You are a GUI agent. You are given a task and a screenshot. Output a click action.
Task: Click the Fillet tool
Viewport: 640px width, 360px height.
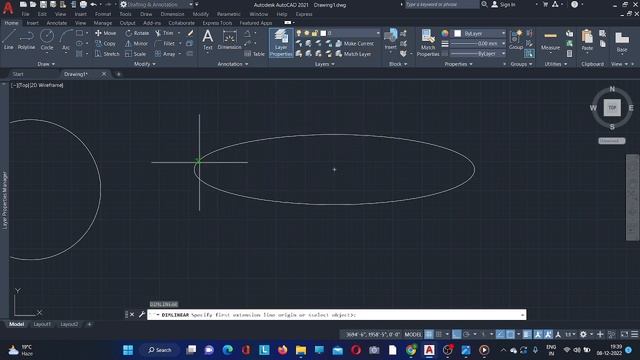pos(165,43)
